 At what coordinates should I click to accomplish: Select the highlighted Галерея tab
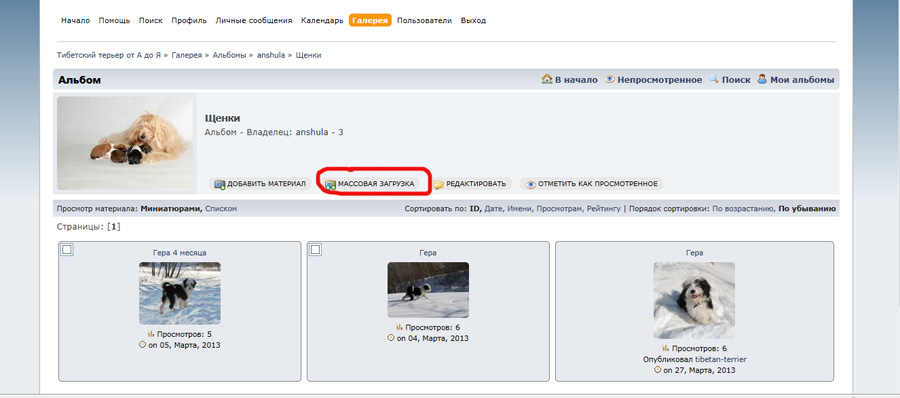[370, 21]
